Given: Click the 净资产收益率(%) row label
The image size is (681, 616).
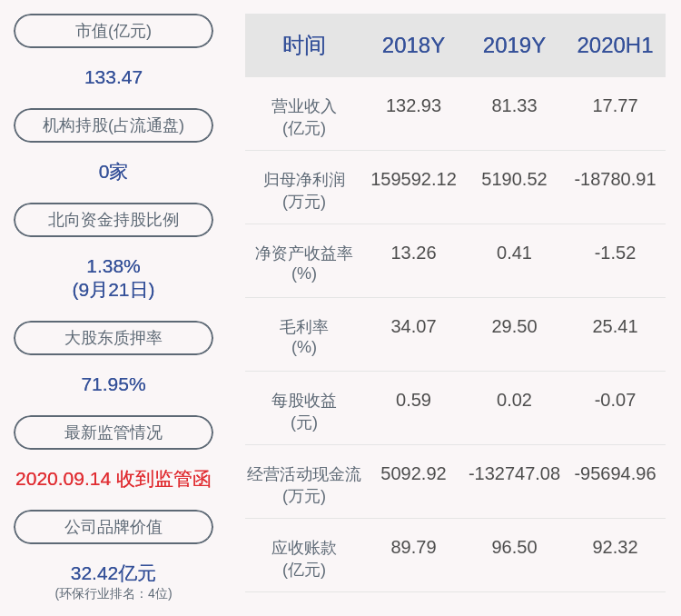Looking at the screenshot, I should coord(304,263).
